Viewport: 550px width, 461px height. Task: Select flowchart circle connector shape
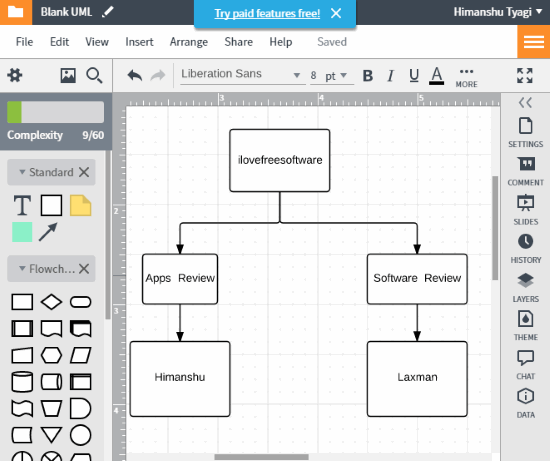[x=81, y=435]
